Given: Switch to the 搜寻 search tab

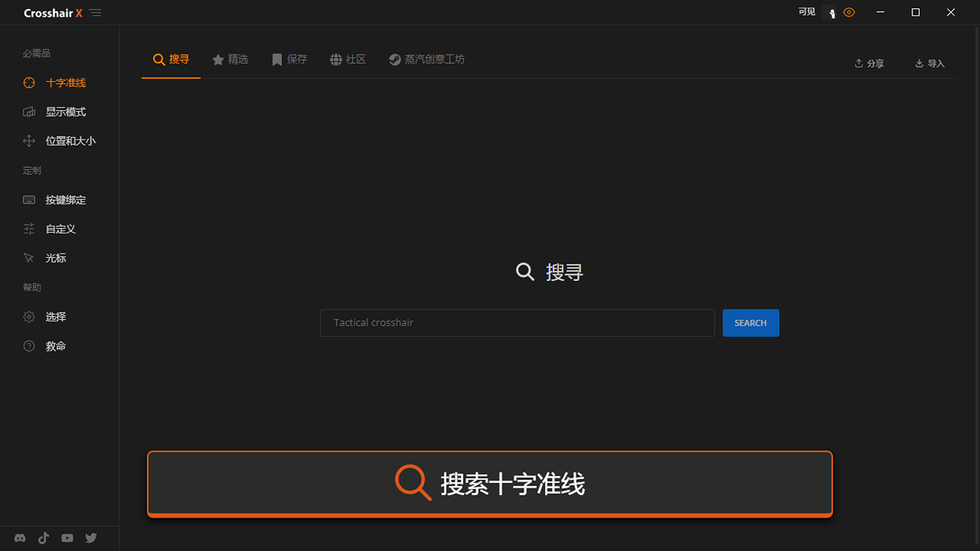Looking at the screenshot, I should (171, 60).
